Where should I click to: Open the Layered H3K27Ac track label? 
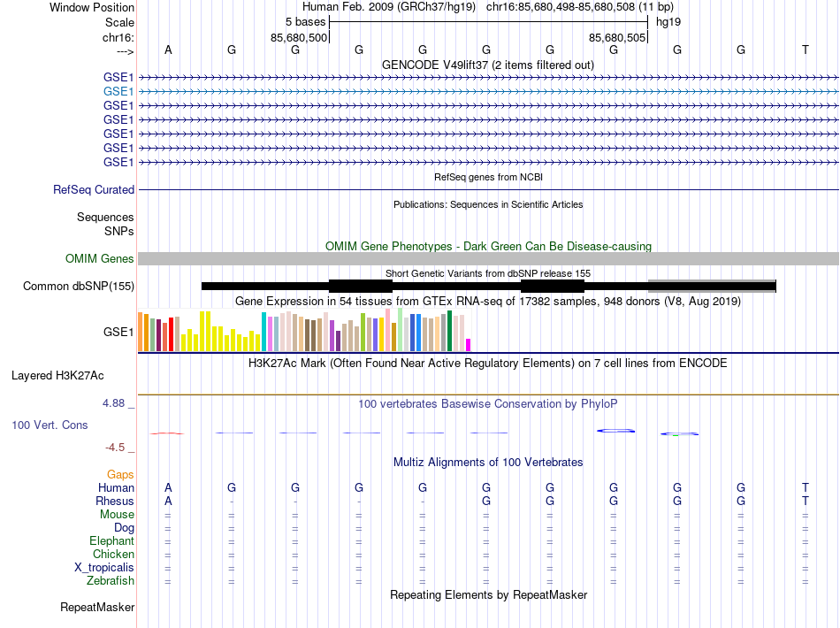(57, 376)
